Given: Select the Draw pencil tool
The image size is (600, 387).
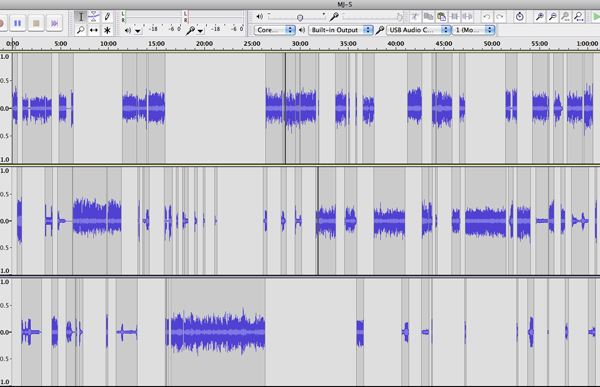Looking at the screenshot, I should (107, 17).
